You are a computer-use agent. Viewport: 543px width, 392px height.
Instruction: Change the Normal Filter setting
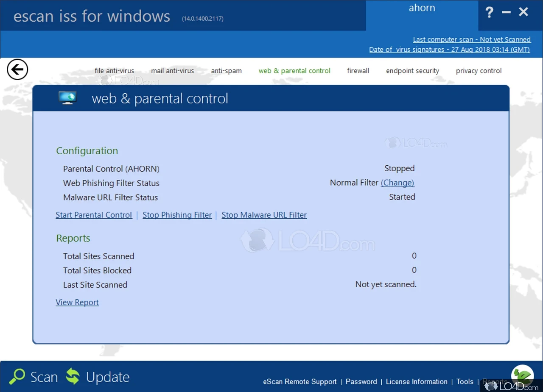pyautogui.click(x=397, y=183)
